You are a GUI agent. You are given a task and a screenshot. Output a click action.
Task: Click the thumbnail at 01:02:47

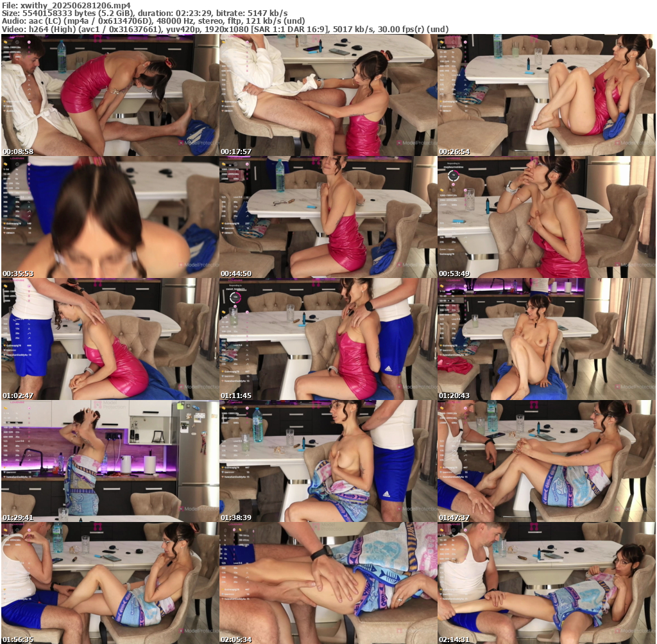pos(110,339)
